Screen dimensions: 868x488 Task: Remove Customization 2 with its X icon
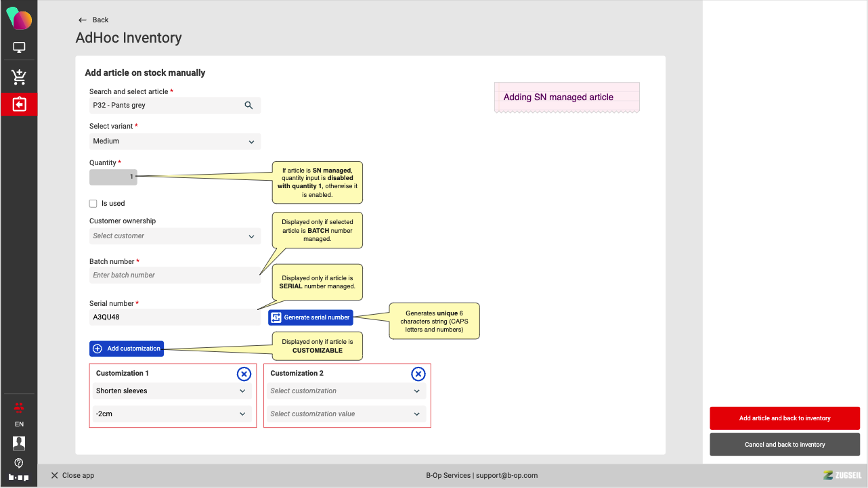pos(418,374)
